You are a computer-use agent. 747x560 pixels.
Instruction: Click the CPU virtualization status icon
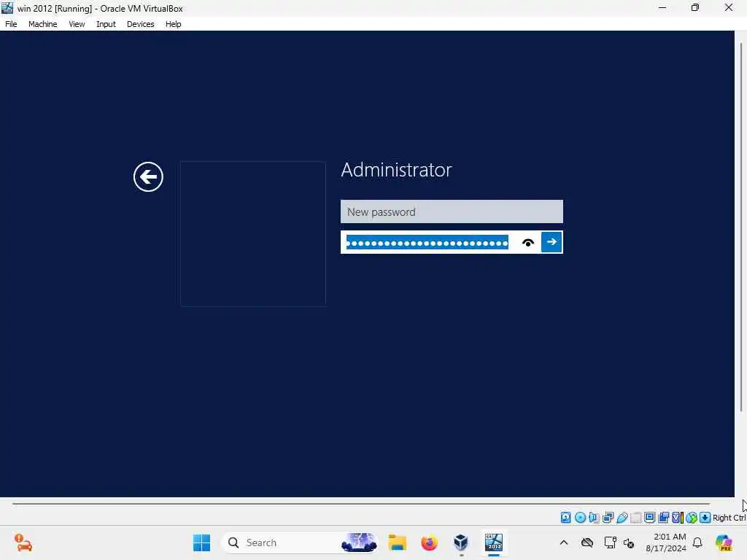677,518
